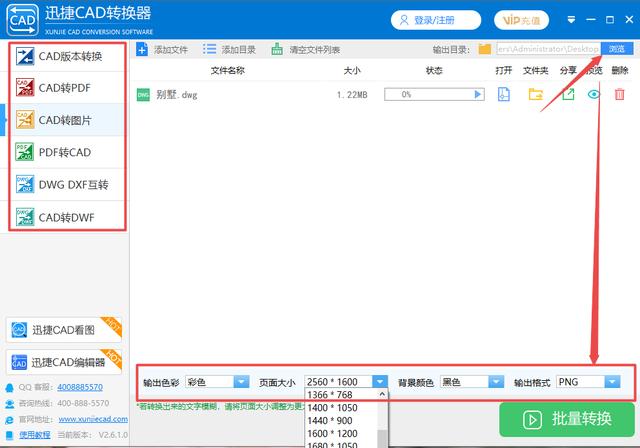Expand the 输出色彩 dropdown
640x448 pixels.
point(241,382)
